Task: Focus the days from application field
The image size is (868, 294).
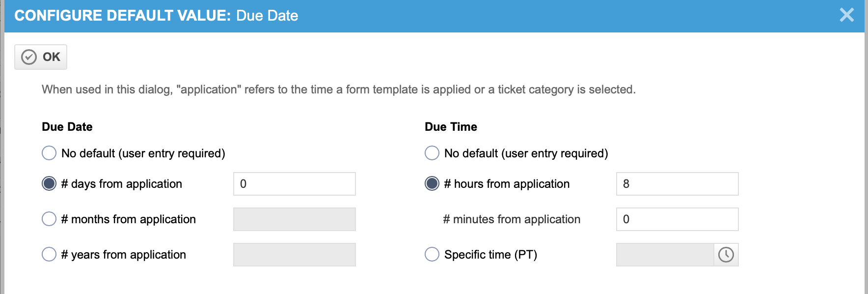Action: click(295, 184)
